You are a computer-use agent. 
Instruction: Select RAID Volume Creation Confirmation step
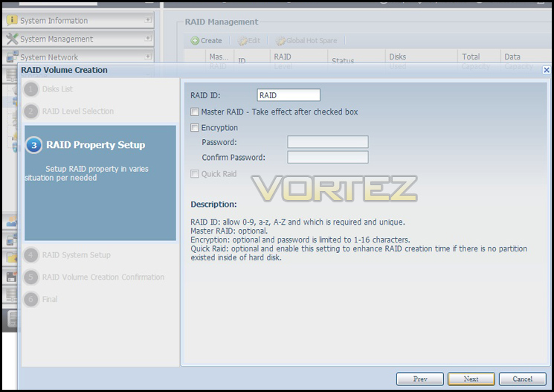pos(103,277)
